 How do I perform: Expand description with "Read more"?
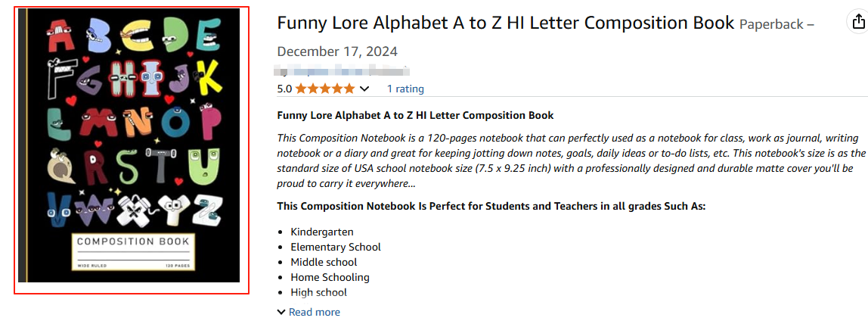314,312
